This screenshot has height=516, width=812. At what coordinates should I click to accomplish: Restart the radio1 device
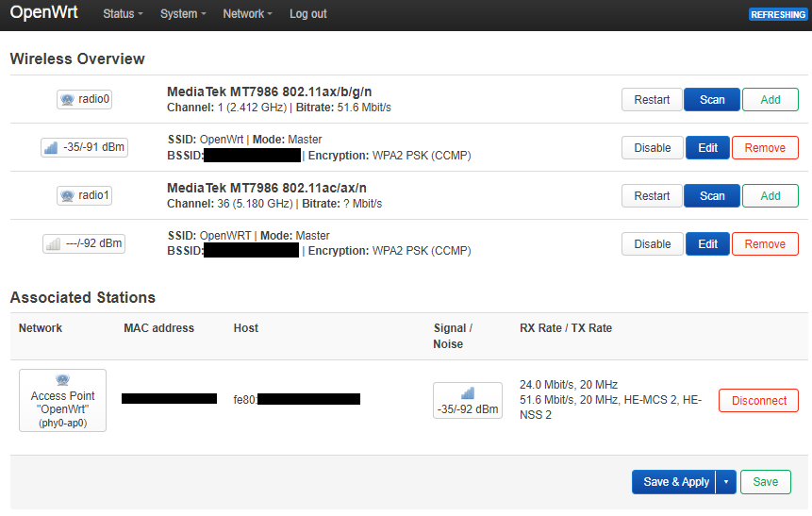[652, 196]
